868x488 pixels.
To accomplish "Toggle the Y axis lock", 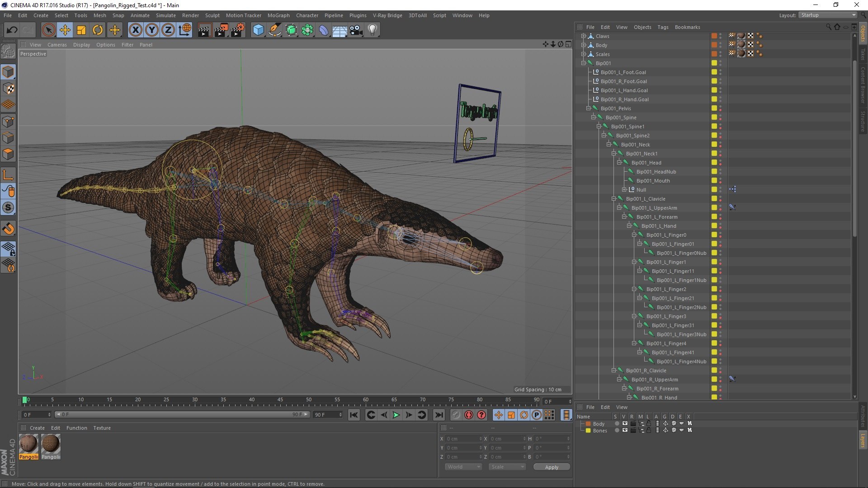I will click(152, 30).
